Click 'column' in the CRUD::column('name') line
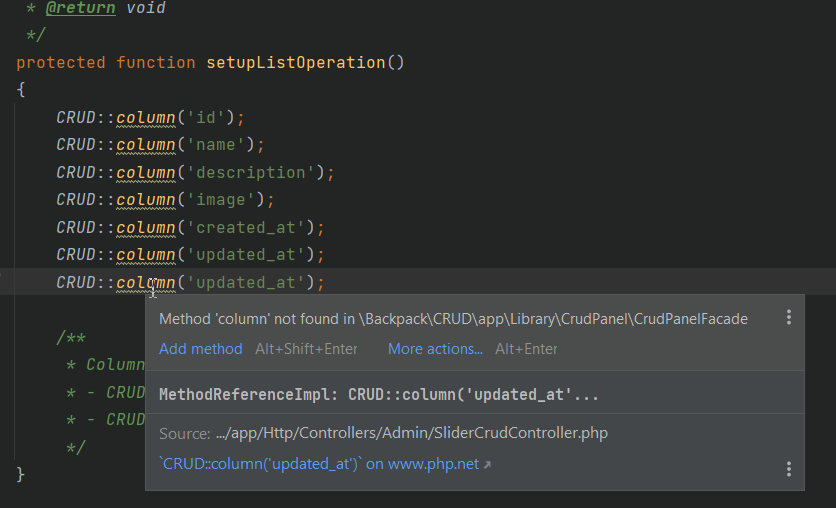Viewport: 836px width, 508px height. 146,144
